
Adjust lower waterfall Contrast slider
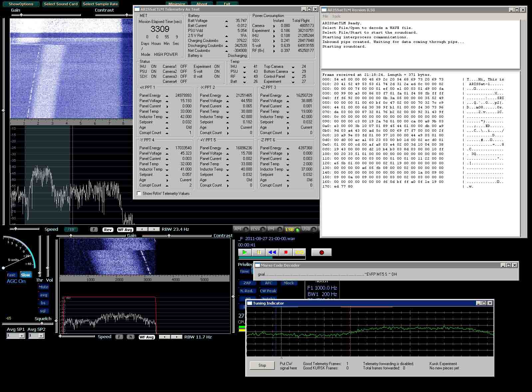coord(169,235)
